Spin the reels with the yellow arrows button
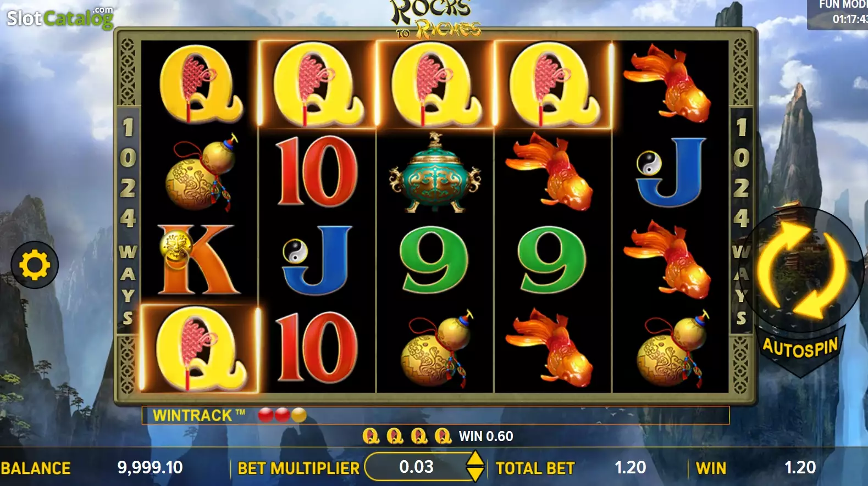This screenshot has height=486, width=868. tap(802, 270)
